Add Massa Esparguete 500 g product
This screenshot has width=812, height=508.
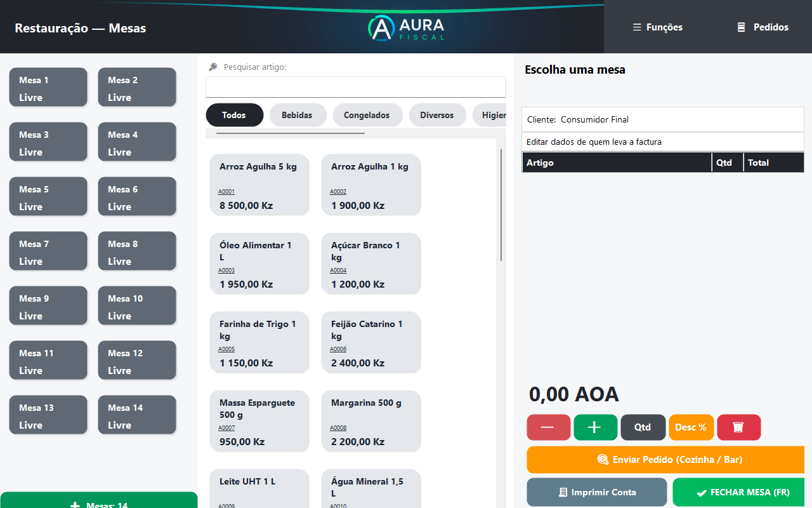(x=259, y=421)
